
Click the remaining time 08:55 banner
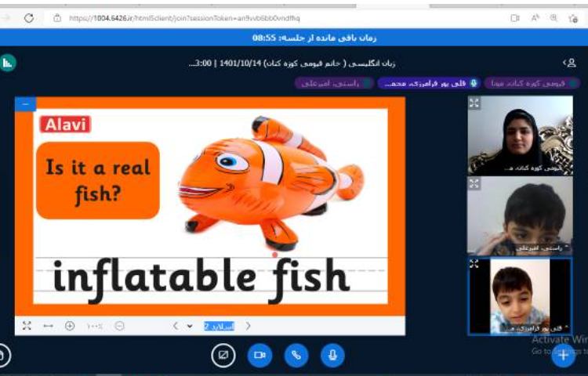[x=314, y=38]
